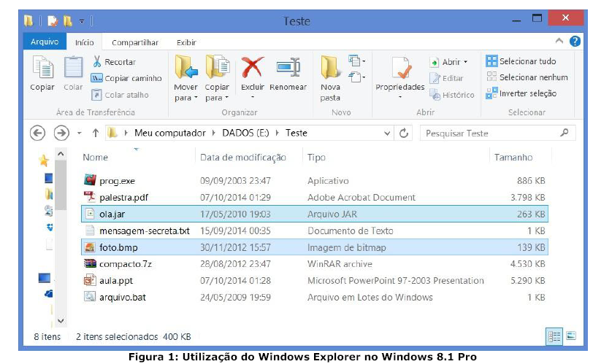Viewport: 593px width, 364px height.
Task: Open the Propriedades icon in the ribbon
Action: pyautogui.click(x=399, y=69)
